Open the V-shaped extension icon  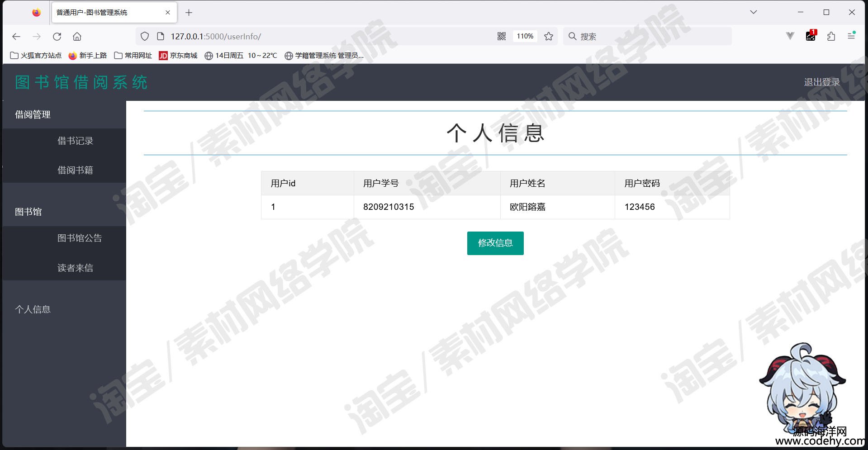[790, 36]
